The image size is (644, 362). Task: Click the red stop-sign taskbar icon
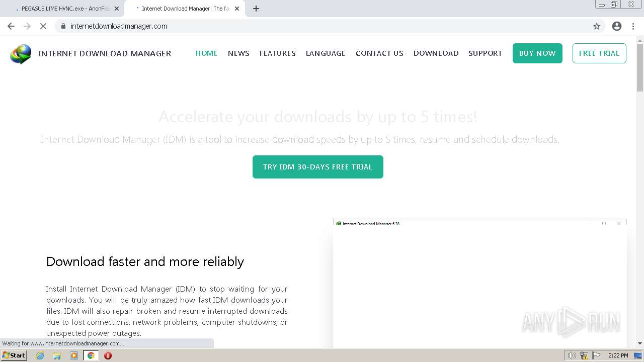[108, 355]
